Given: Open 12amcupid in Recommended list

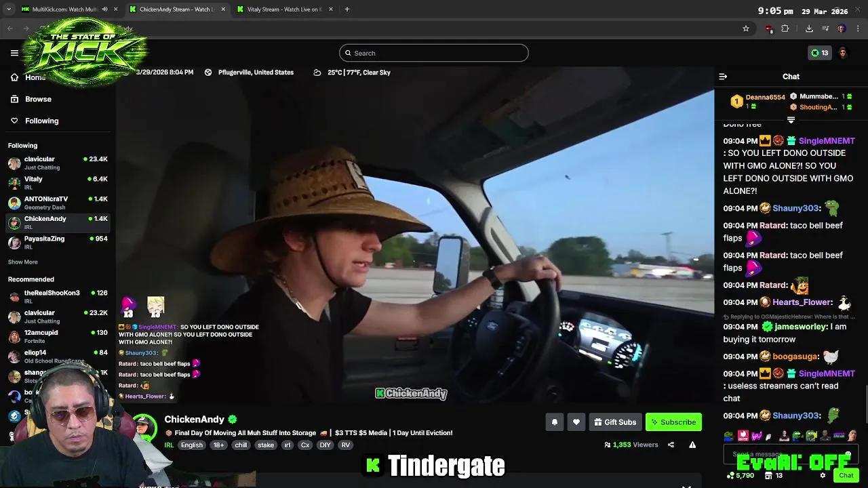Looking at the screenshot, I should pos(58,336).
